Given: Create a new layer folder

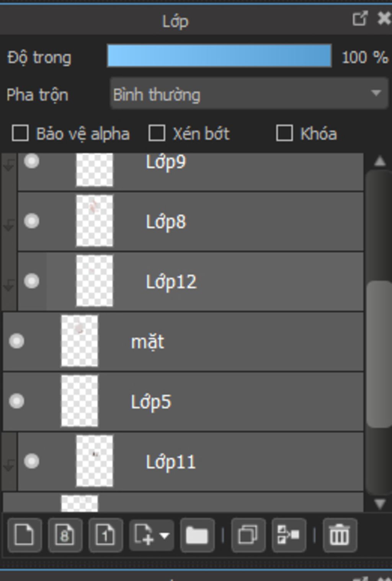Looking at the screenshot, I should (x=197, y=535).
